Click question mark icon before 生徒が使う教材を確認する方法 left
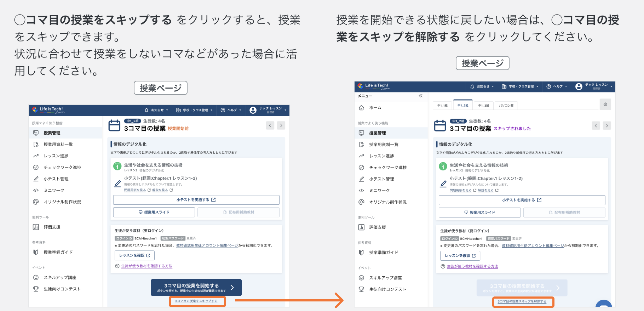The width and height of the screenshot is (644, 311). pyautogui.click(x=117, y=266)
